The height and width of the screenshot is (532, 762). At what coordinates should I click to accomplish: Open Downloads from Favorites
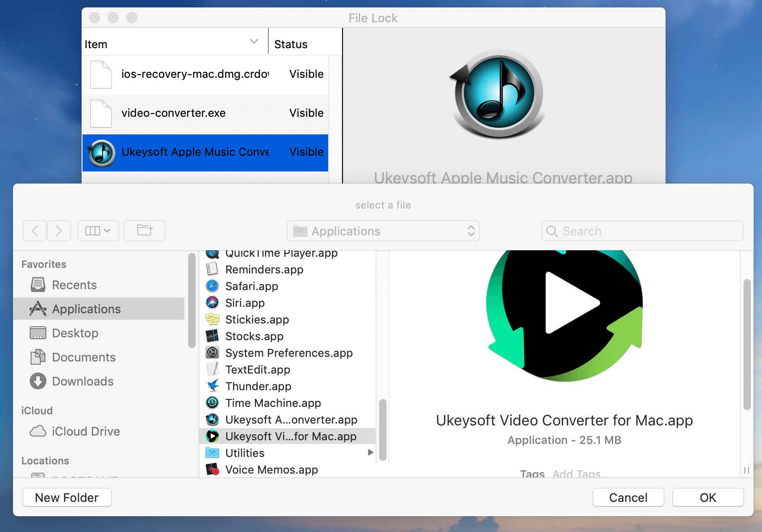click(99, 381)
